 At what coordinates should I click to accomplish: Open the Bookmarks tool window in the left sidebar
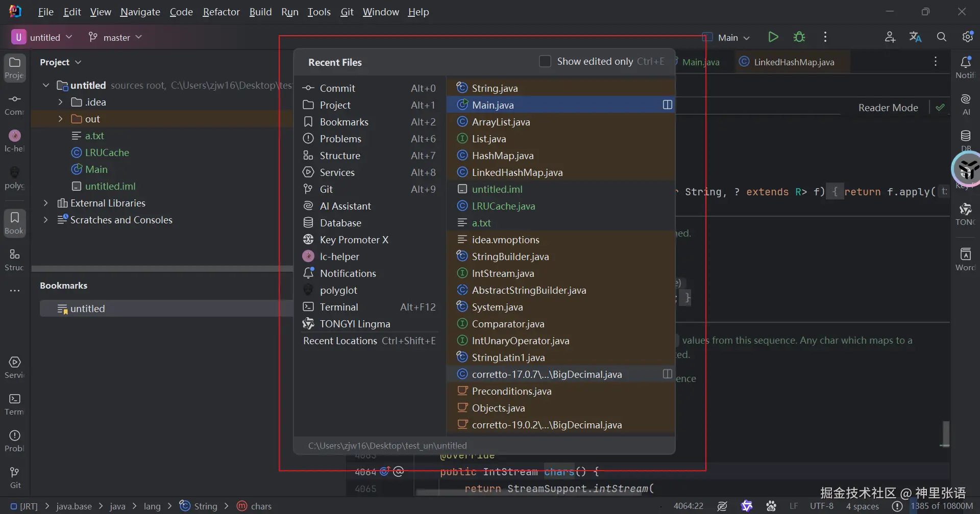tap(15, 223)
